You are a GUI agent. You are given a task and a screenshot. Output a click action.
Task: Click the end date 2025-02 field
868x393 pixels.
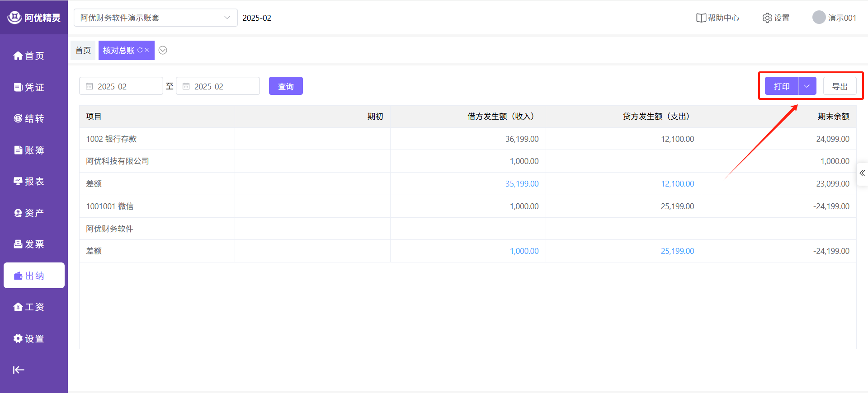(217, 86)
